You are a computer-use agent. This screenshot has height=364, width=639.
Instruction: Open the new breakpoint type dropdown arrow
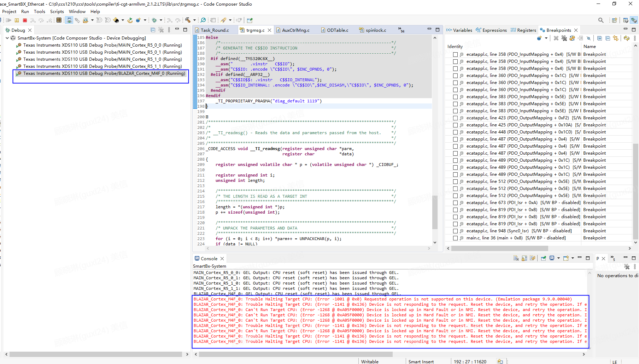546,38
